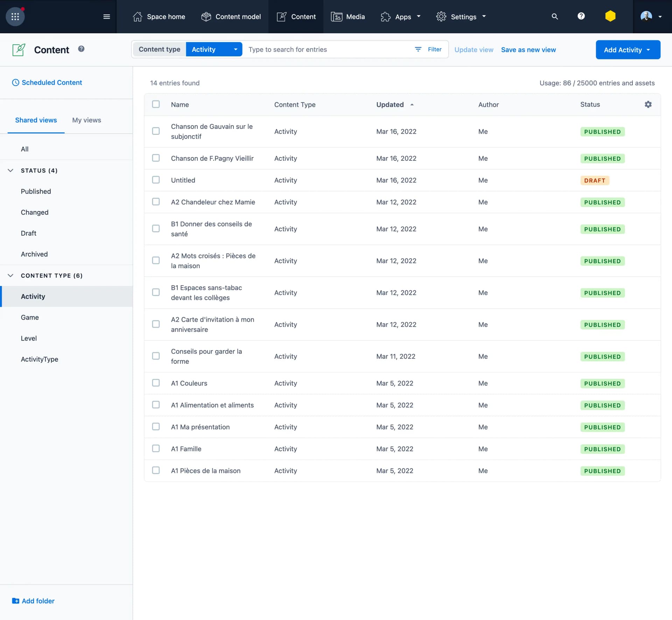
Task: Click the Scheduled Content clock icon
Action: click(x=15, y=83)
